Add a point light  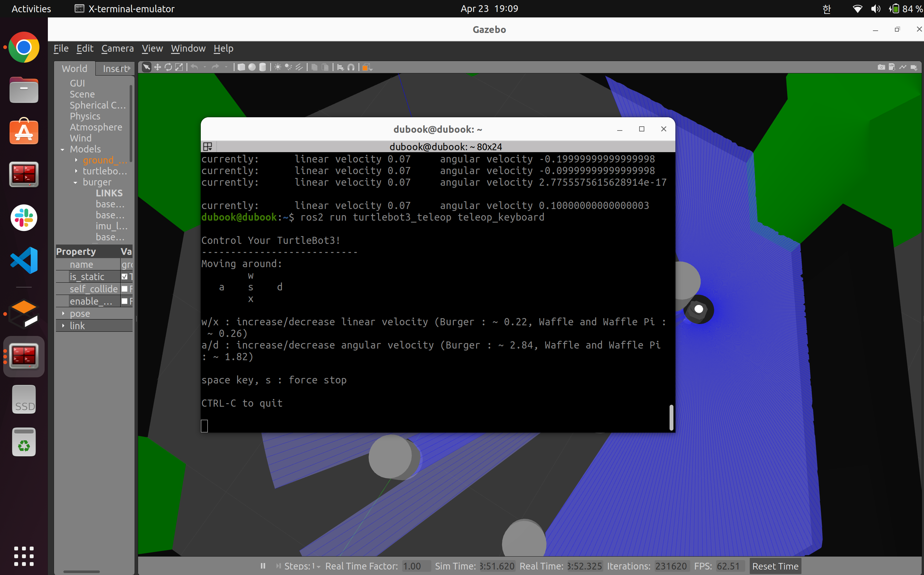click(278, 67)
